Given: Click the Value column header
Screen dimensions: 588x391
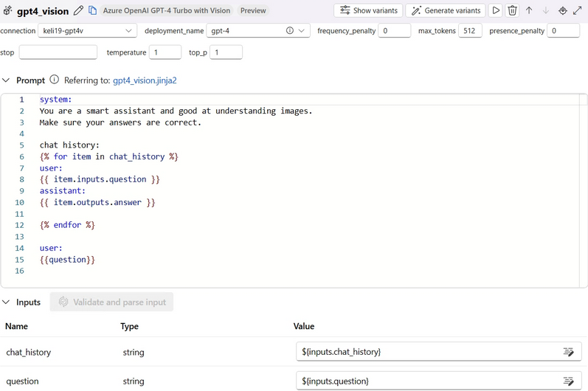Looking at the screenshot, I should pyautogui.click(x=304, y=326).
